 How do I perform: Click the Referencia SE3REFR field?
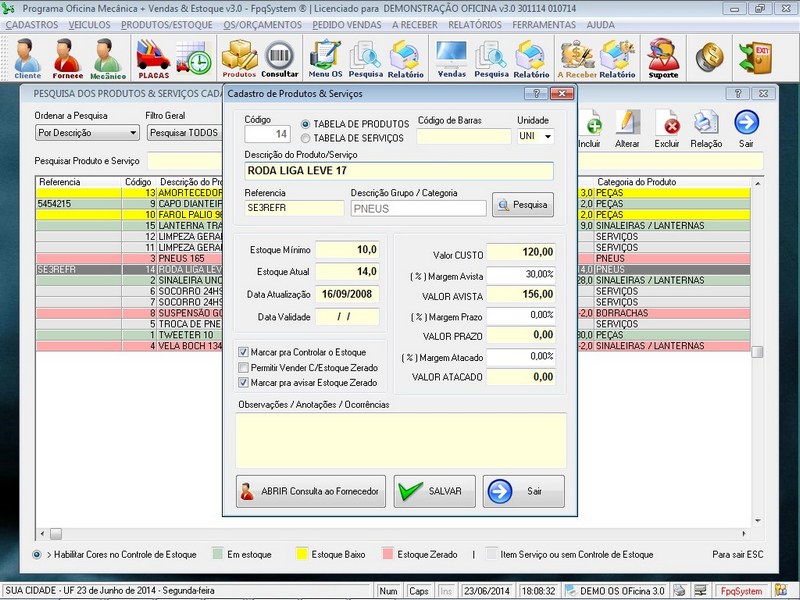(294, 208)
